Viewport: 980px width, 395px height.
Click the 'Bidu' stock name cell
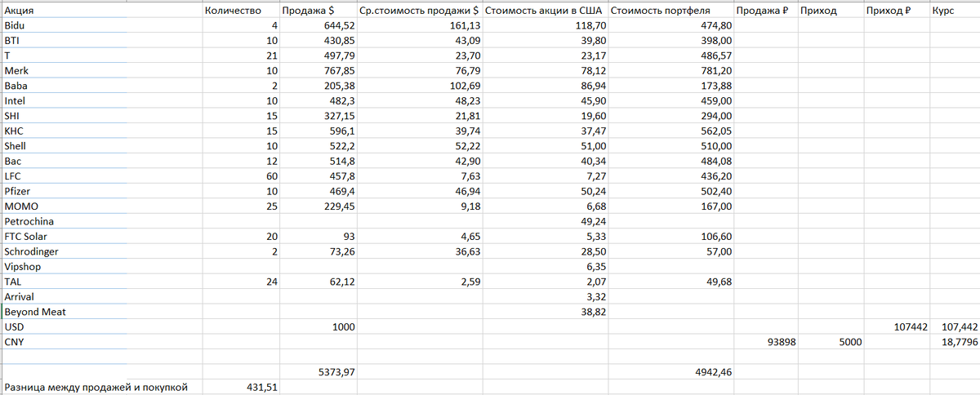(101, 26)
